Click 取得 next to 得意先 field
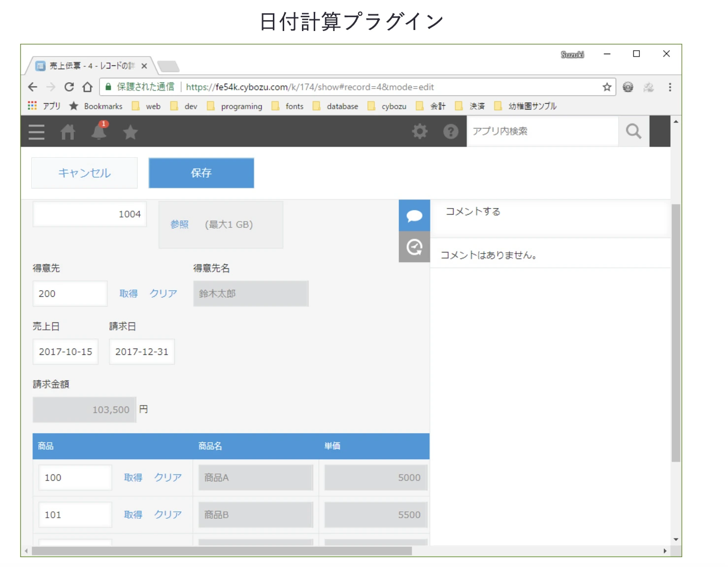Viewport: 728px width, 567px height. tap(129, 293)
